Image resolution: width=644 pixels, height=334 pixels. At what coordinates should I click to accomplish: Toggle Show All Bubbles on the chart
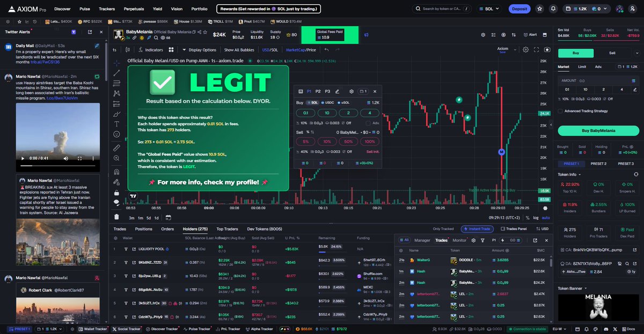click(x=239, y=50)
